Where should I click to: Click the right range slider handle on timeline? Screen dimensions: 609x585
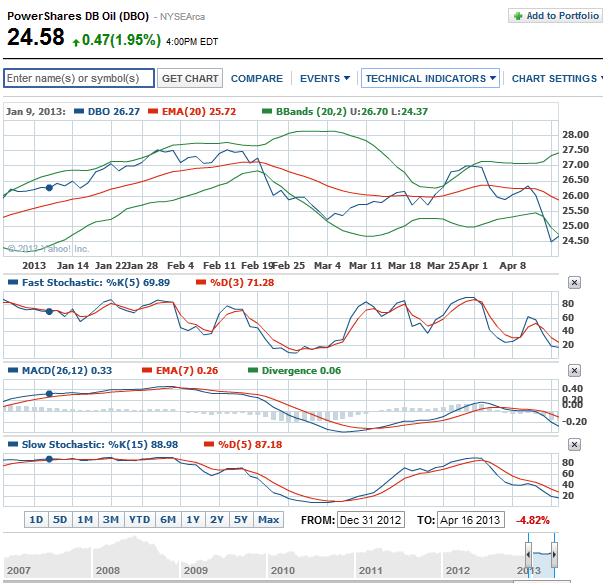click(554, 554)
